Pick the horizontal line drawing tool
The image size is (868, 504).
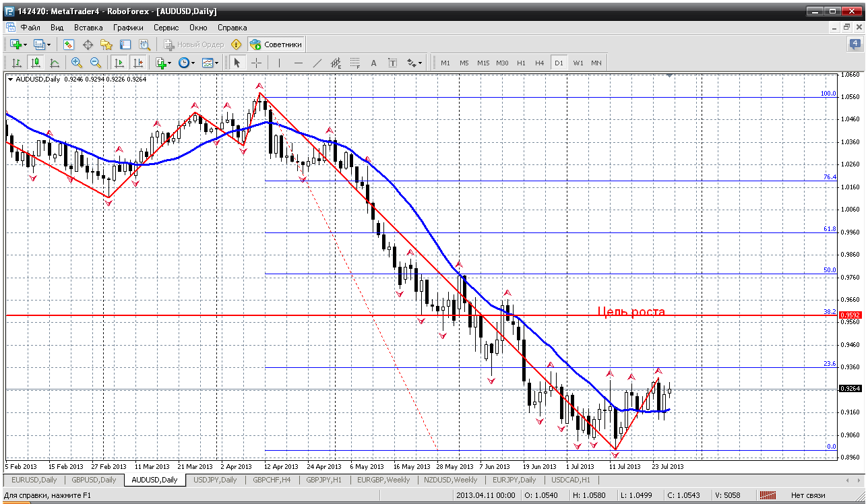pos(299,63)
